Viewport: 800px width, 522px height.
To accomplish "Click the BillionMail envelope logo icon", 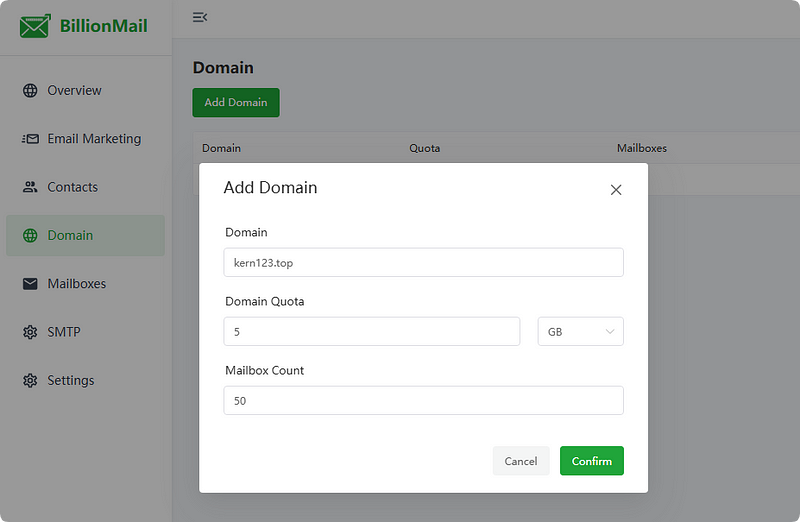I will coord(35,26).
